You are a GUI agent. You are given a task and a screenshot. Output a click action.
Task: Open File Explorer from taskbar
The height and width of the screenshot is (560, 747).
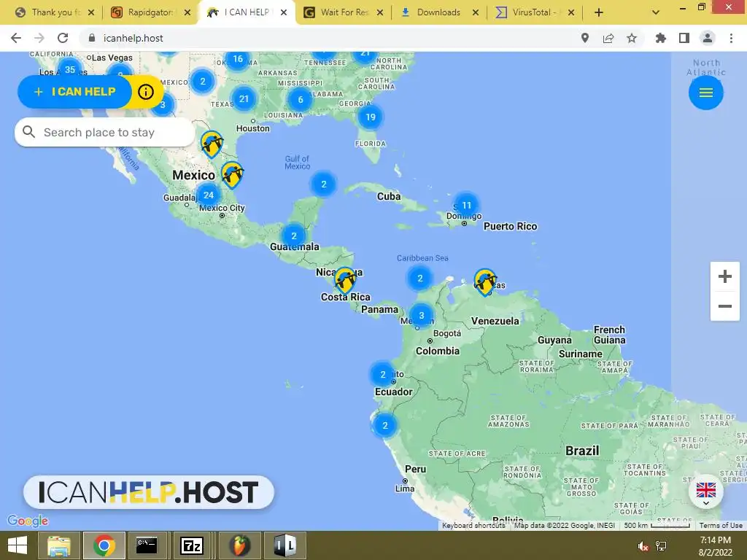tap(58, 545)
